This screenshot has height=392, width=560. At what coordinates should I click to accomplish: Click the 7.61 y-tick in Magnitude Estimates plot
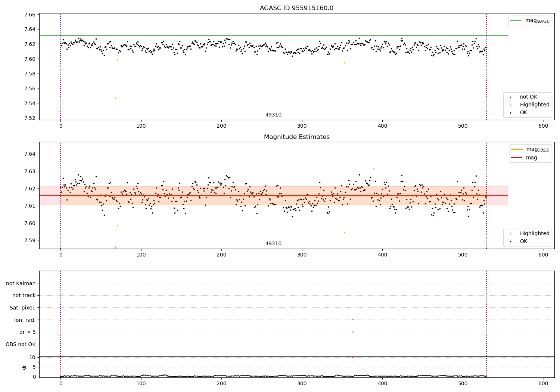[x=29, y=206]
